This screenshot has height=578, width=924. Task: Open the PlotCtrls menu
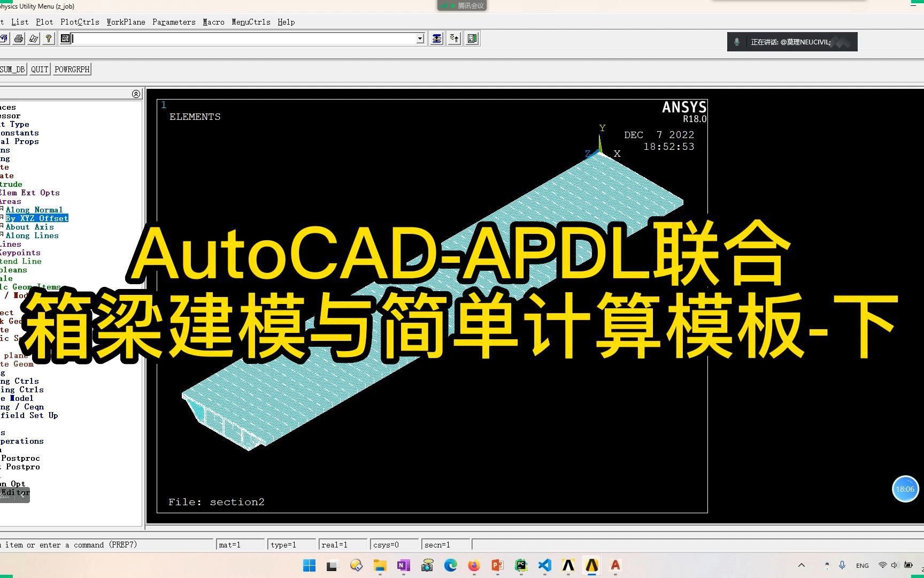(x=80, y=22)
